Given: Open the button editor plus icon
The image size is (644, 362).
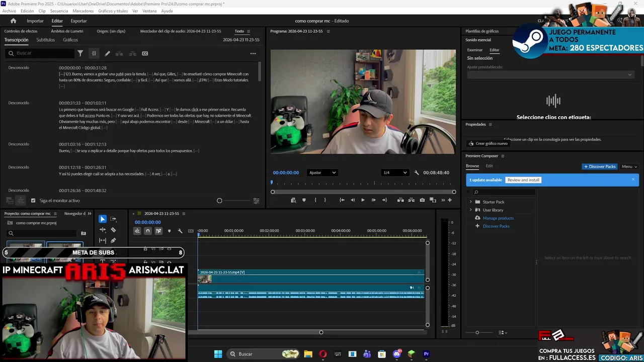Looking at the screenshot, I should point(450,200).
